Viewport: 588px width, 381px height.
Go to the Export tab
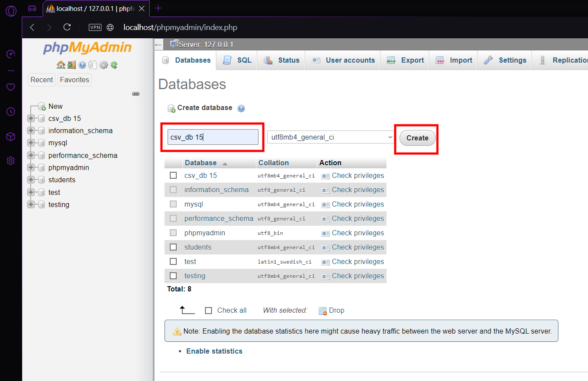[x=405, y=60]
